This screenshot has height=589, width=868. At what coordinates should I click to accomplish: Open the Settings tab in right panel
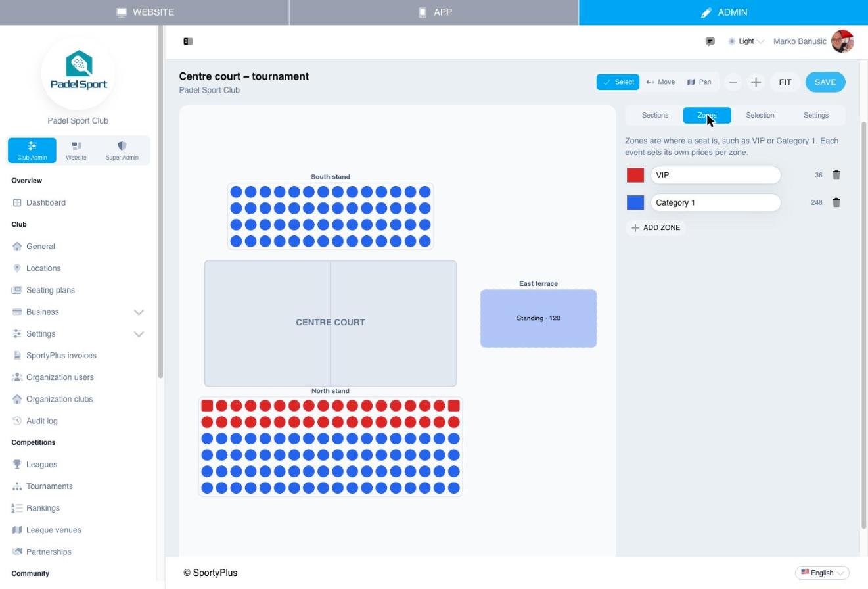[x=816, y=116]
